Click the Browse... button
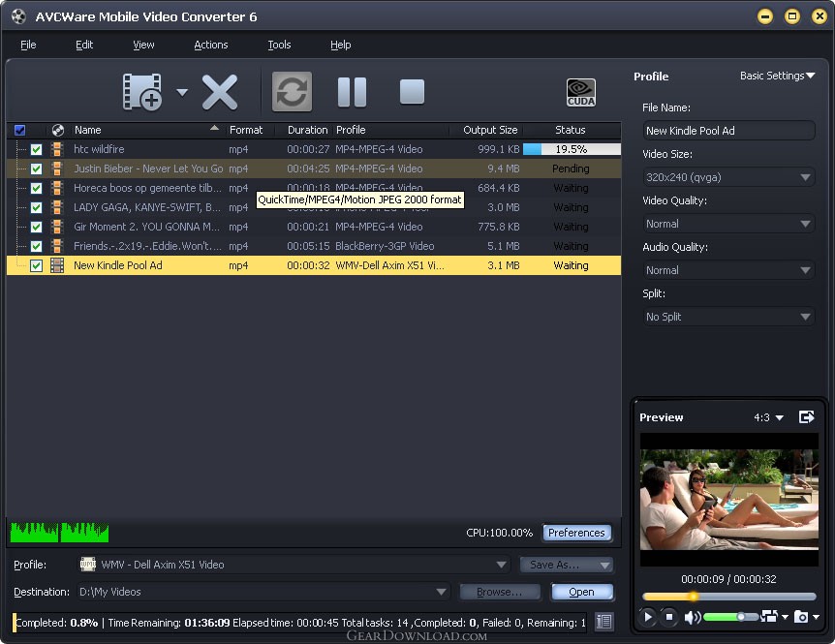835x644 pixels. click(500, 592)
